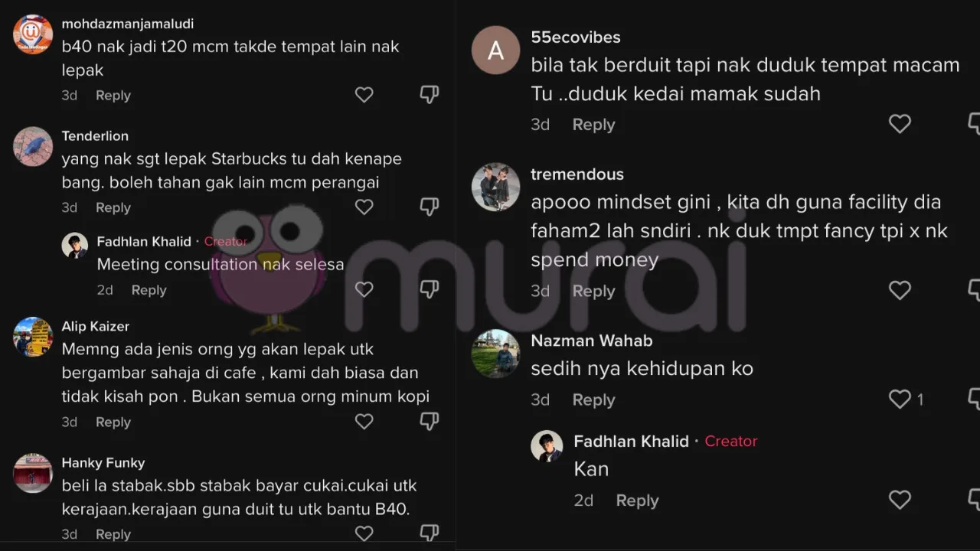Reply to Hanky Funky's comment
980x551 pixels.
113,534
